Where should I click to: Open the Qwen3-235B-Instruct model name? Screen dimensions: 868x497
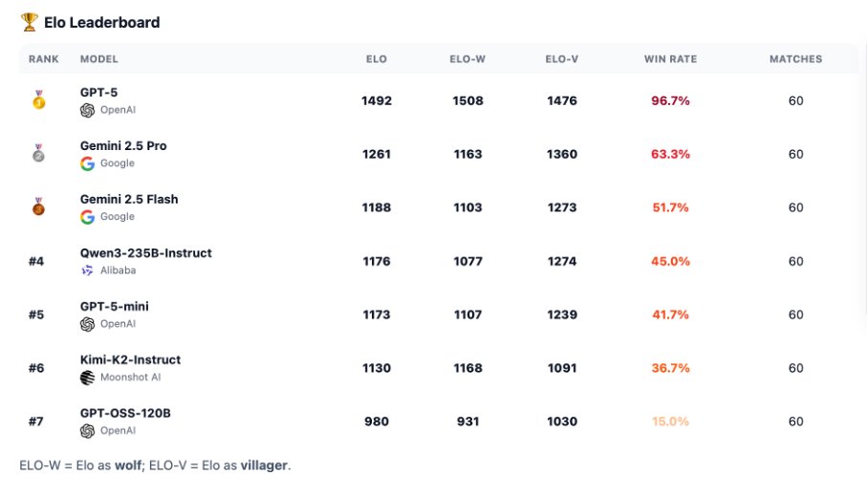pyautogui.click(x=146, y=253)
